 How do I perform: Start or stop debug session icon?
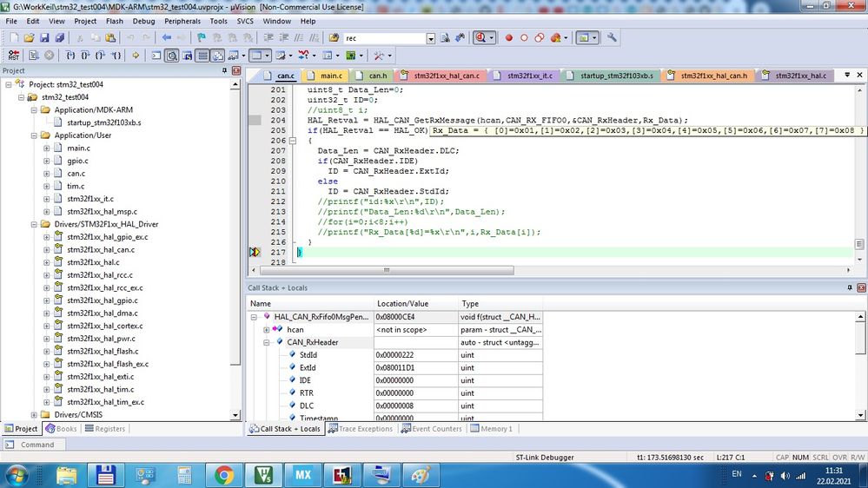481,37
